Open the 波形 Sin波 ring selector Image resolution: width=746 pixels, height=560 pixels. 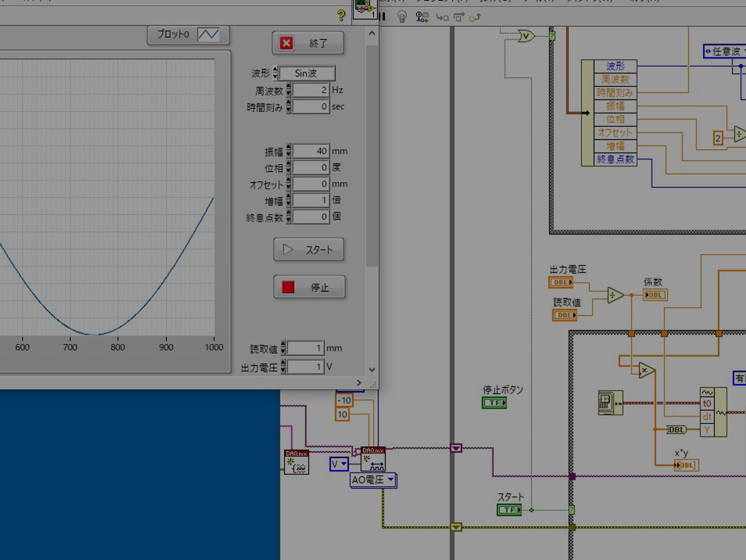pyautogui.click(x=306, y=73)
